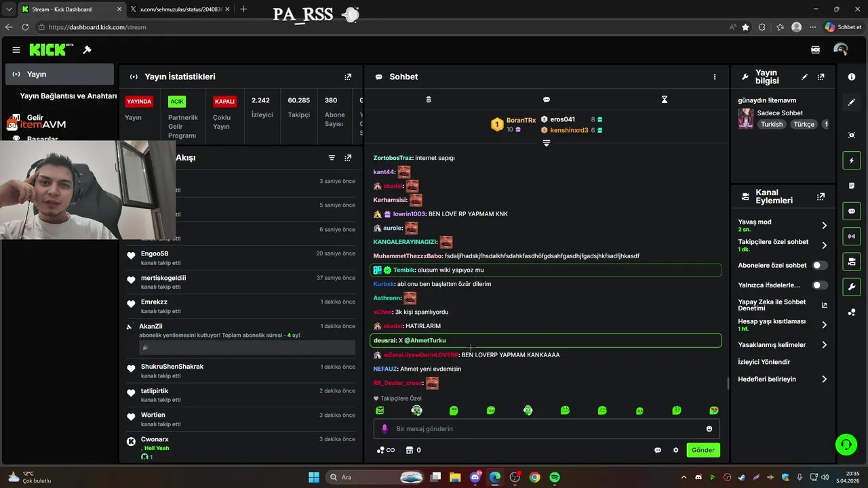Click the first green emote under Takipçilere Özel
Image resolution: width=868 pixels, height=488 pixels.
pyautogui.click(x=380, y=411)
